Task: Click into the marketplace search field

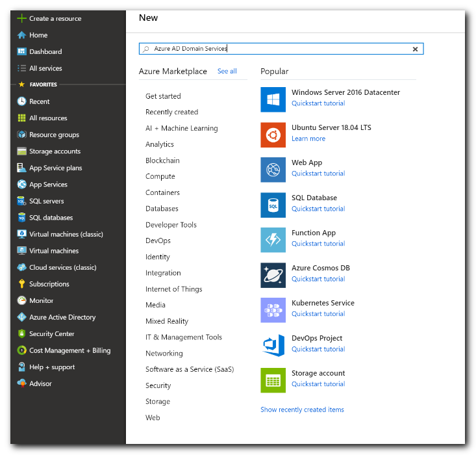Action: pyautogui.click(x=281, y=49)
